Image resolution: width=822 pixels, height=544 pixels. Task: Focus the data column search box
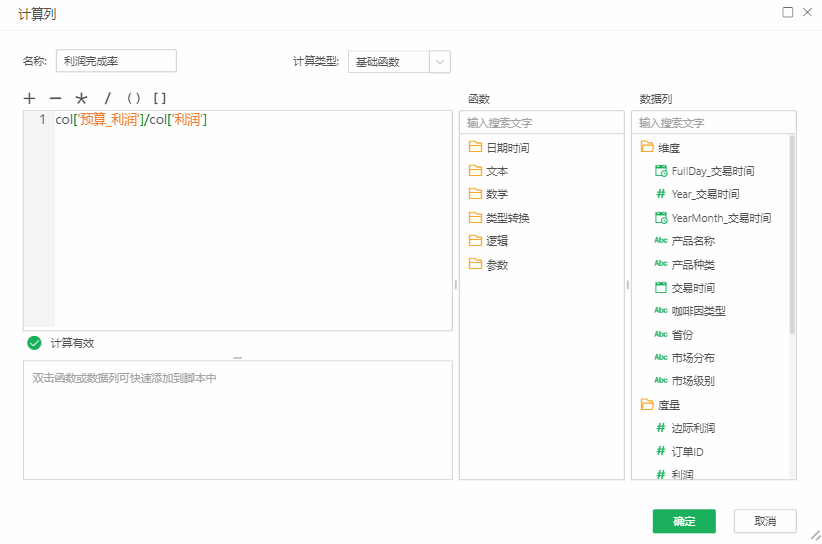click(713, 123)
